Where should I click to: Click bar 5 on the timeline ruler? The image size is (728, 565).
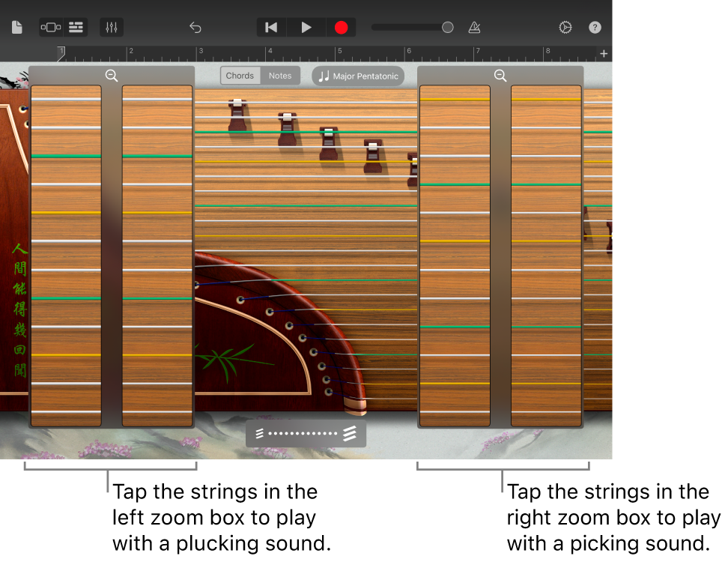click(x=339, y=53)
